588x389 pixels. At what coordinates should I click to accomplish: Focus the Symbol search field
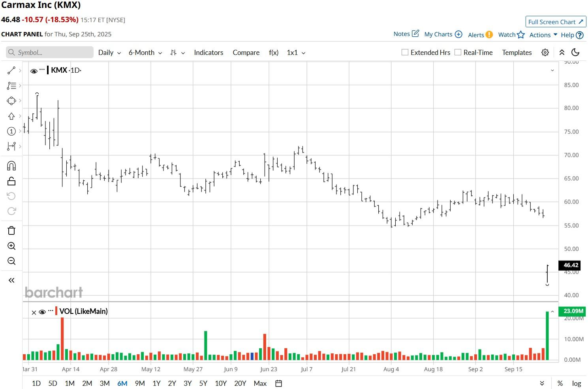[50, 53]
